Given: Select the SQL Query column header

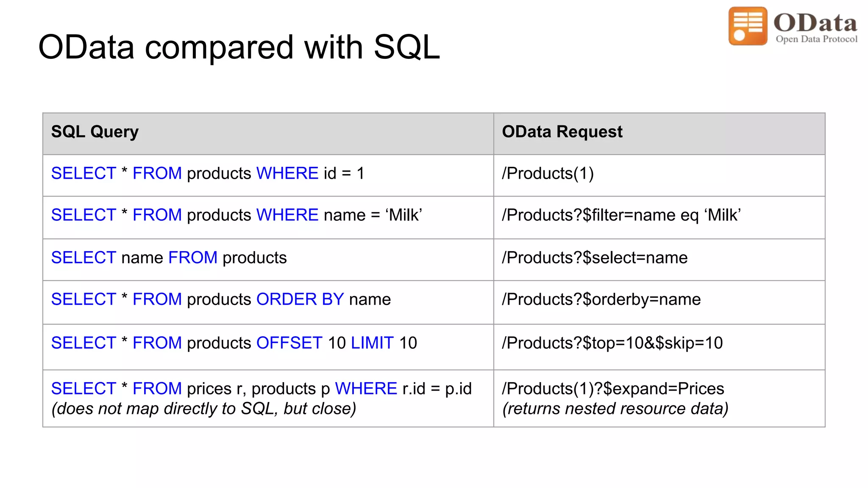Looking at the screenshot, I should pos(95,132).
